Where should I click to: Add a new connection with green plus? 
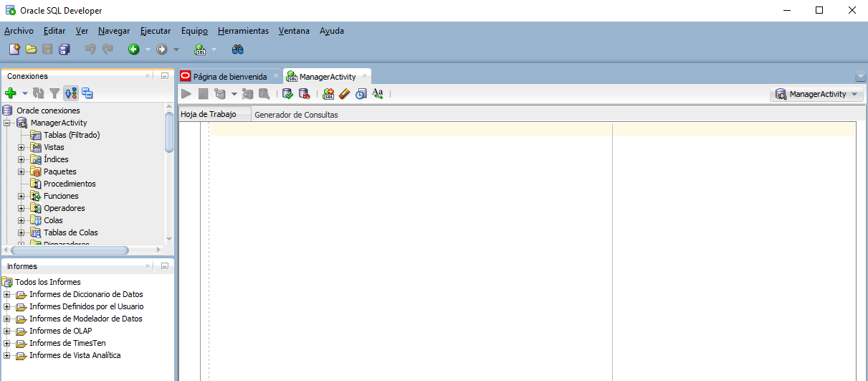(10, 93)
